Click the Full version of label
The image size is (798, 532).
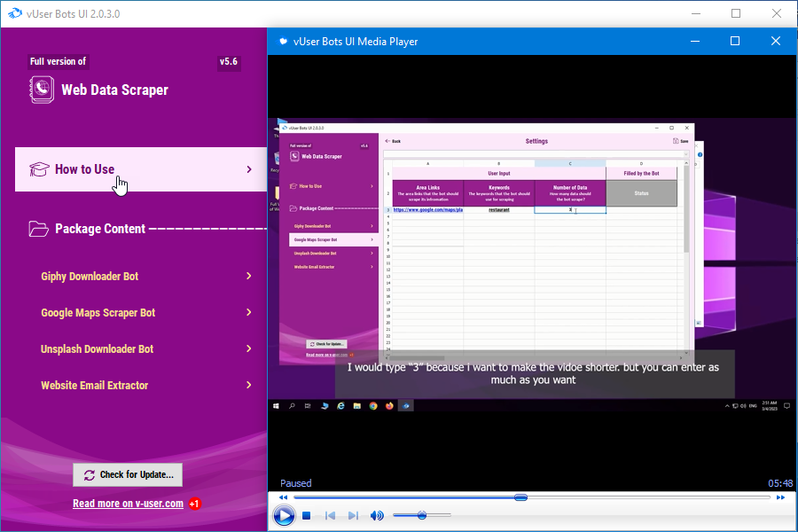58,61
